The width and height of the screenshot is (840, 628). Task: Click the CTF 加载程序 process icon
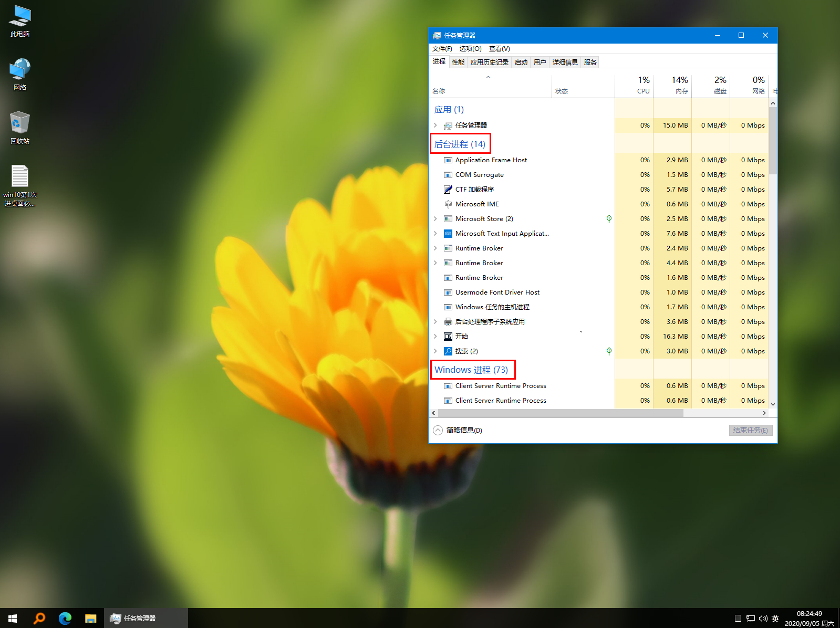click(448, 190)
